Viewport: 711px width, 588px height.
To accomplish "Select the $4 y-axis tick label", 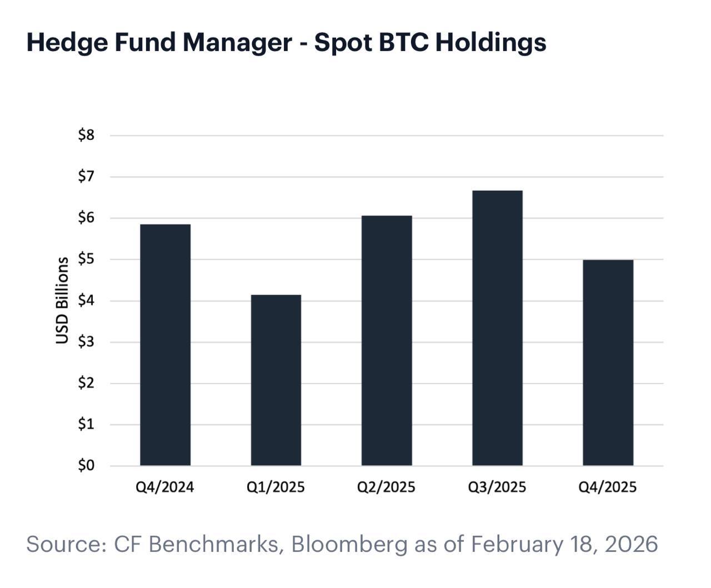I will (x=86, y=300).
